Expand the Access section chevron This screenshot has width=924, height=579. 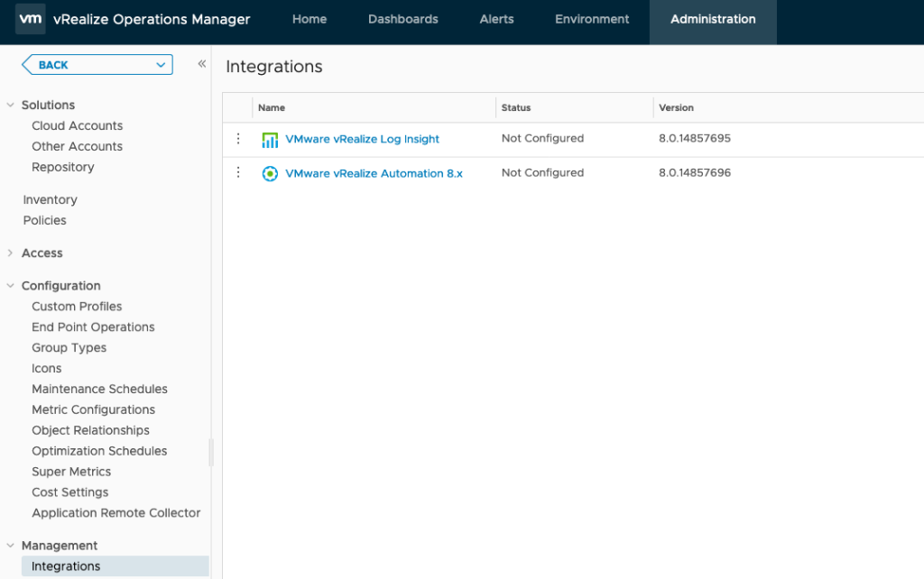click(10, 253)
